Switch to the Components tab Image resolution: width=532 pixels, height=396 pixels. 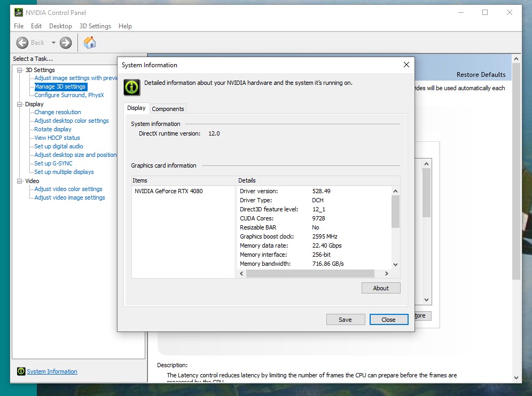point(168,109)
